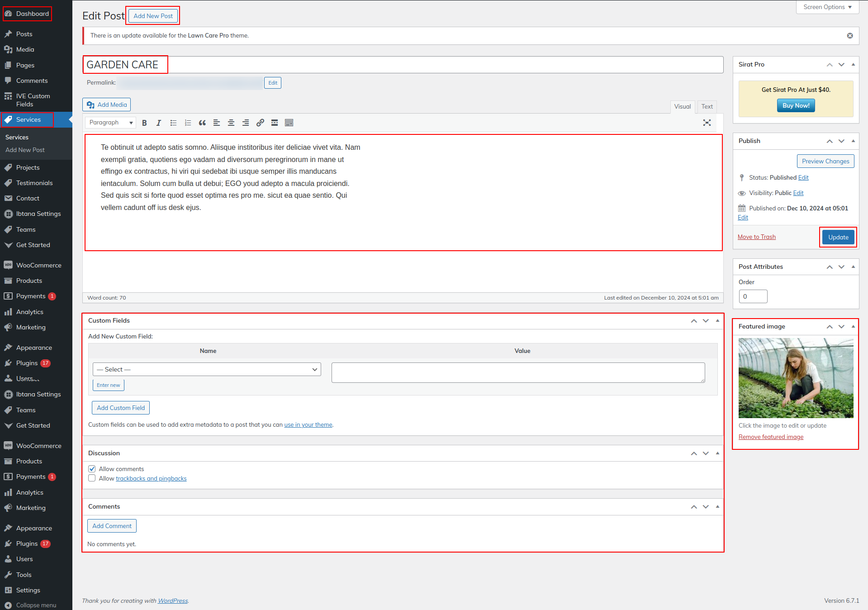Insert a bulleted list
The image size is (868, 610).
[x=173, y=123]
